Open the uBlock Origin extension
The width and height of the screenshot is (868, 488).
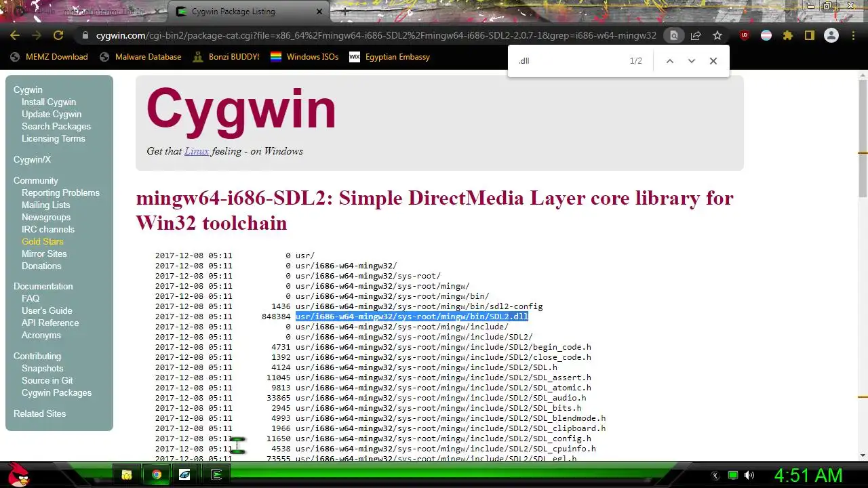tap(745, 35)
